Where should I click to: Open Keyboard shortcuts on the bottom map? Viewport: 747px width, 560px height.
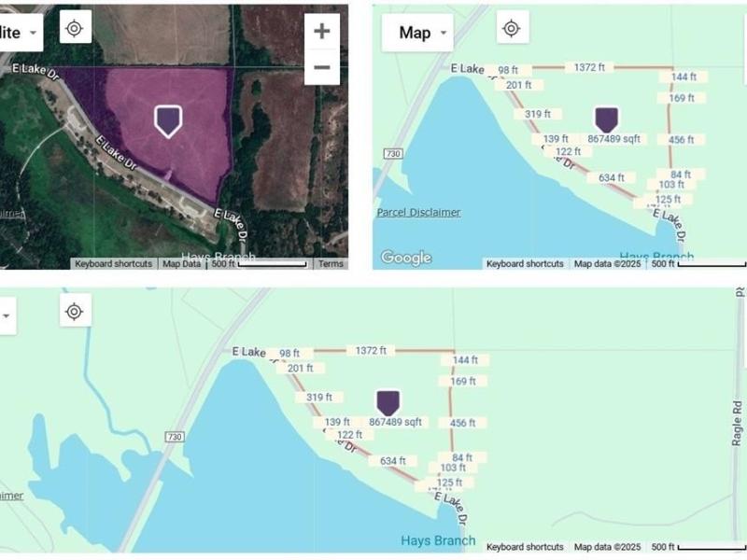[525, 547]
